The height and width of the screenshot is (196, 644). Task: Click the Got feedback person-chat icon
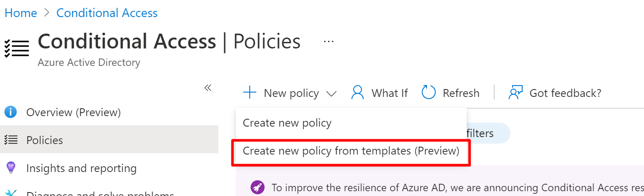[x=516, y=93]
